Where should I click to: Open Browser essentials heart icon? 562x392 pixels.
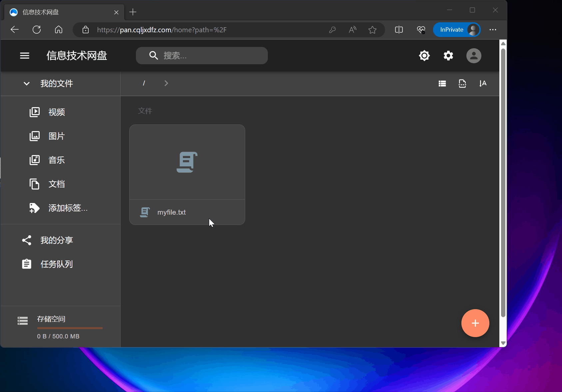coord(421,30)
